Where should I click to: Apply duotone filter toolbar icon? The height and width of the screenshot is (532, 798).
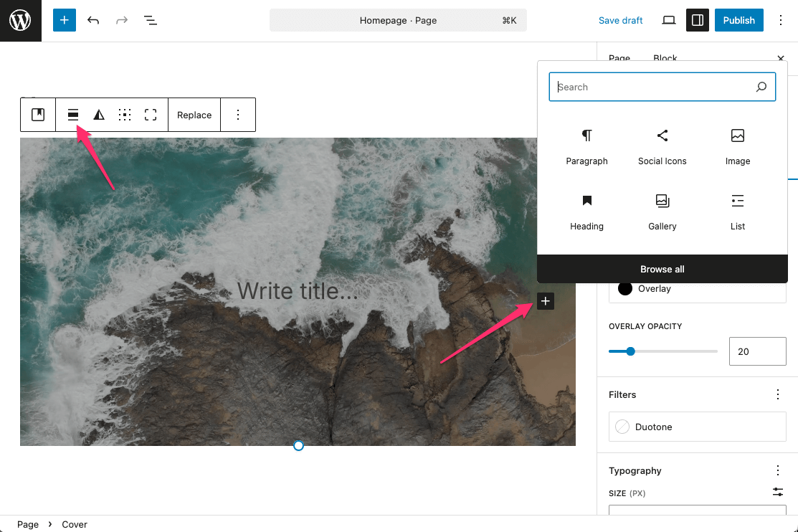[x=99, y=115]
